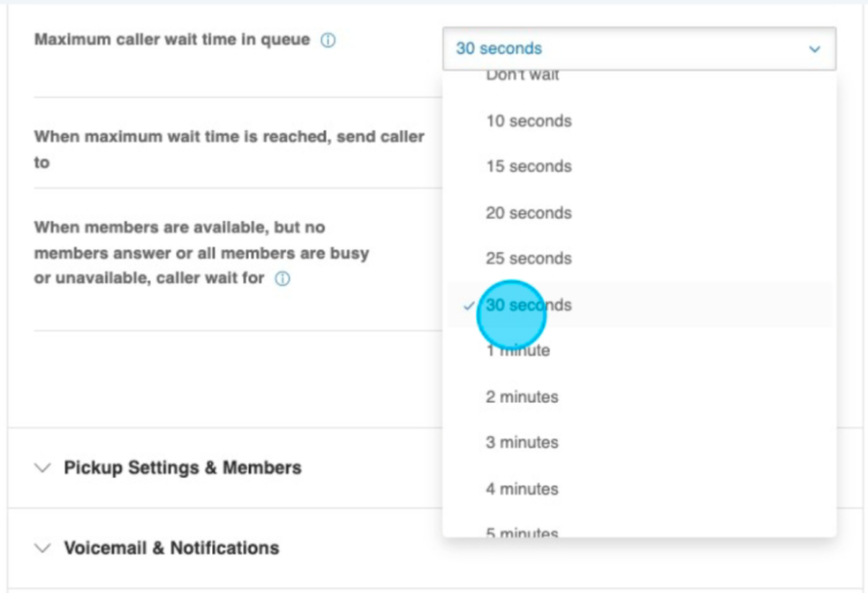Viewport: 868px width, 593px height.
Task: Set wait time to 1 minute
Action: point(517,351)
